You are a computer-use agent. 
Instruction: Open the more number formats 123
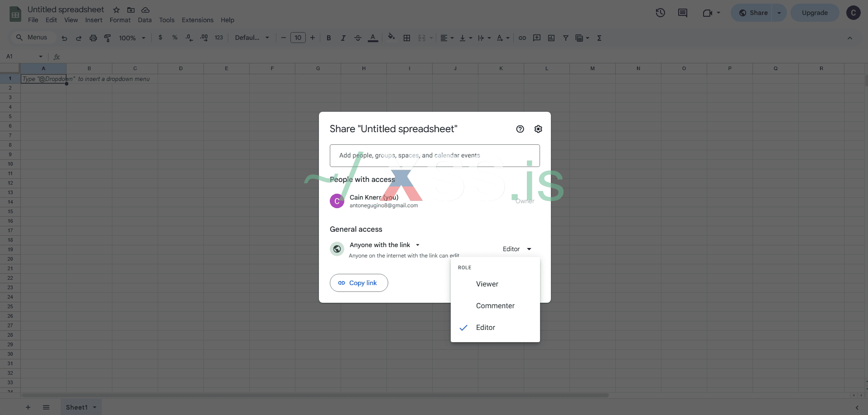click(219, 38)
